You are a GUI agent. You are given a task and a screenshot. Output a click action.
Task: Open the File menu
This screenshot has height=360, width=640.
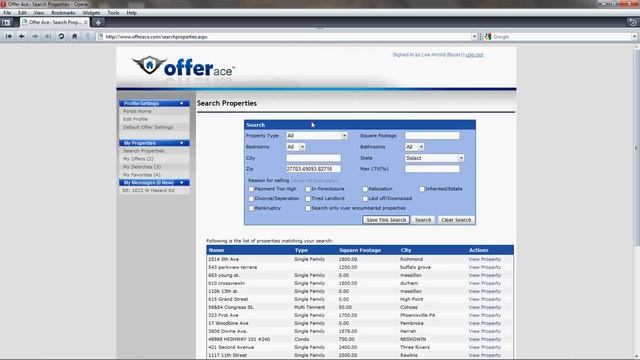click(7, 13)
